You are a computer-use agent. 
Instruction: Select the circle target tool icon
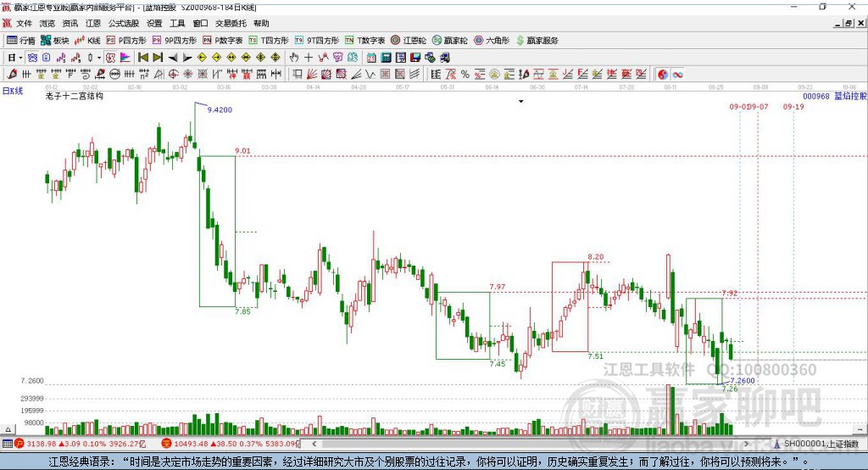173,75
